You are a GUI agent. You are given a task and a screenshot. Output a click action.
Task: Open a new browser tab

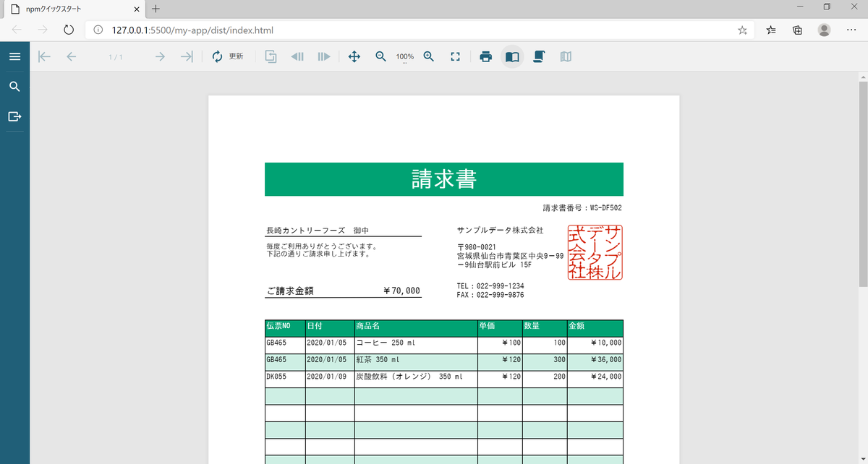pyautogui.click(x=156, y=9)
